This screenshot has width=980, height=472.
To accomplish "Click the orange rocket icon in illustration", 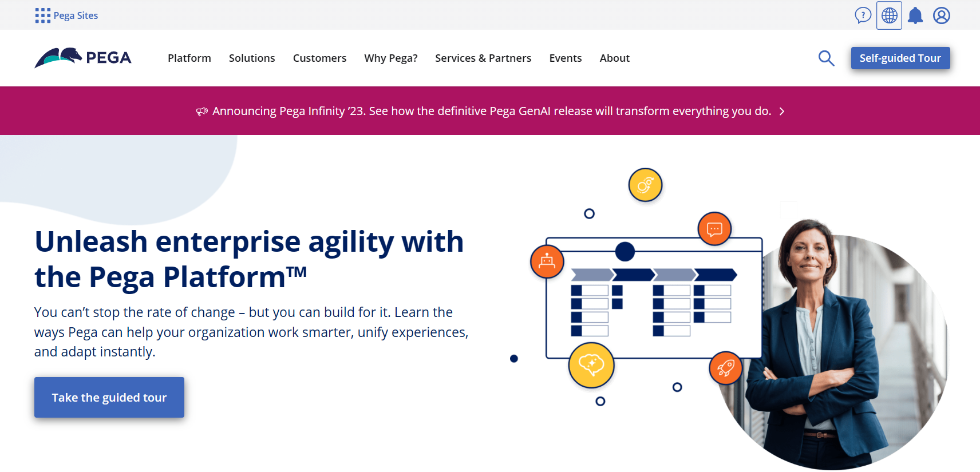I will 725,368.
